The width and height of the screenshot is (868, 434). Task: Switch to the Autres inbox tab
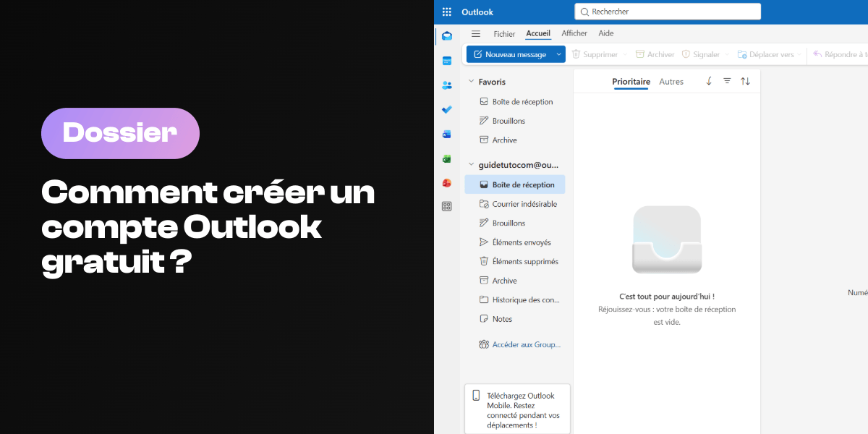click(x=671, y=82)
